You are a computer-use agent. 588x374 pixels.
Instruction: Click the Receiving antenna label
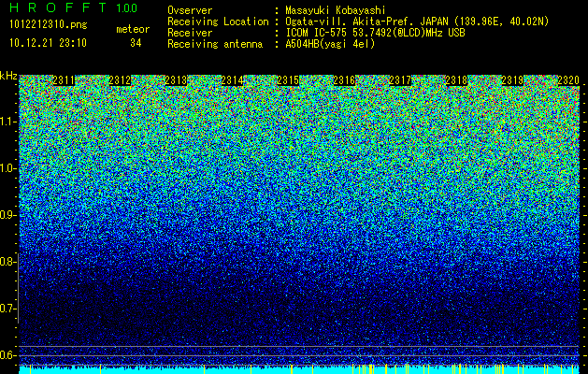[x=215, y=44]
